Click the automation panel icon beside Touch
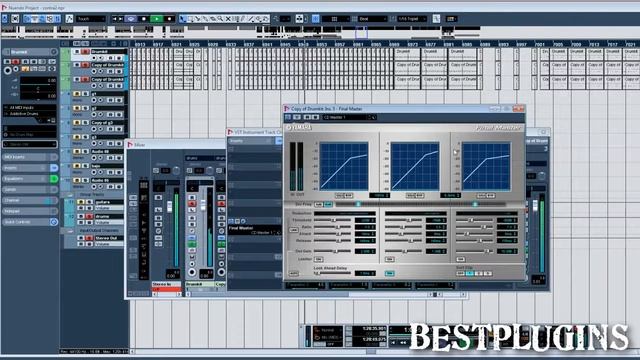Screen dimensions: 640x360 point(69,19)
